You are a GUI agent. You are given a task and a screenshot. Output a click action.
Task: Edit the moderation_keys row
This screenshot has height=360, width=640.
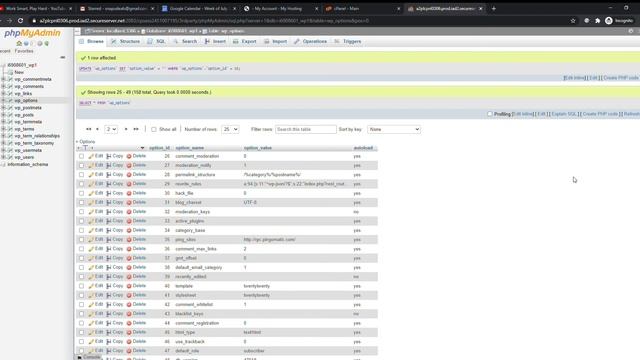96,212
